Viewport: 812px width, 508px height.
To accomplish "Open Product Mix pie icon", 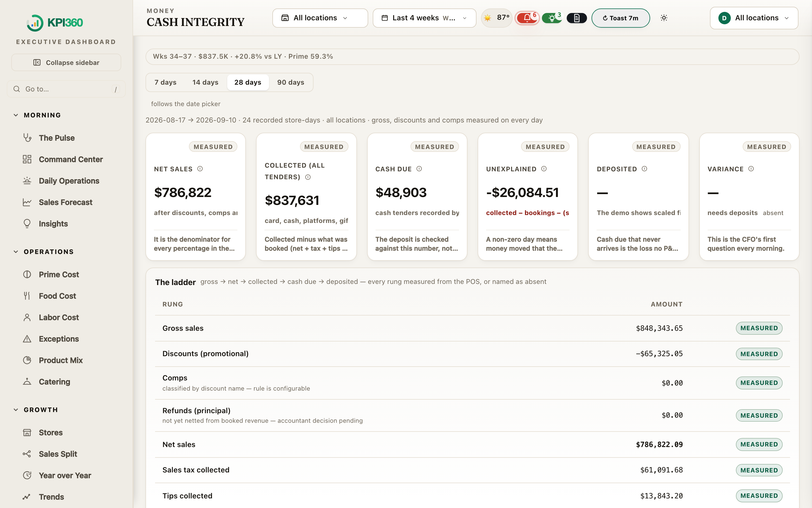I will (27, 360).
